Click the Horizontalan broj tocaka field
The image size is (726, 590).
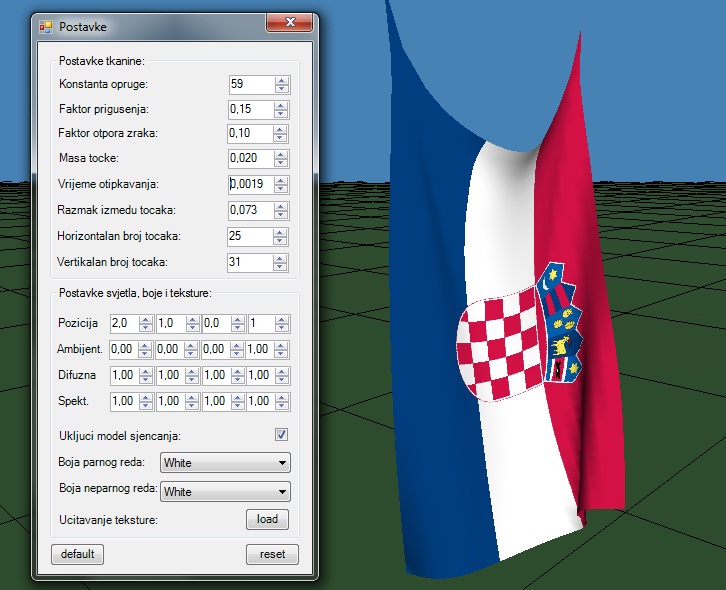250,236
